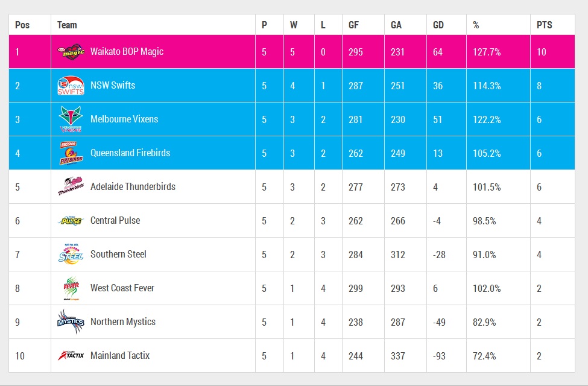Click the Central Pulse team logo
Viewport: 588px width, 386px height.
coord(71,221)
